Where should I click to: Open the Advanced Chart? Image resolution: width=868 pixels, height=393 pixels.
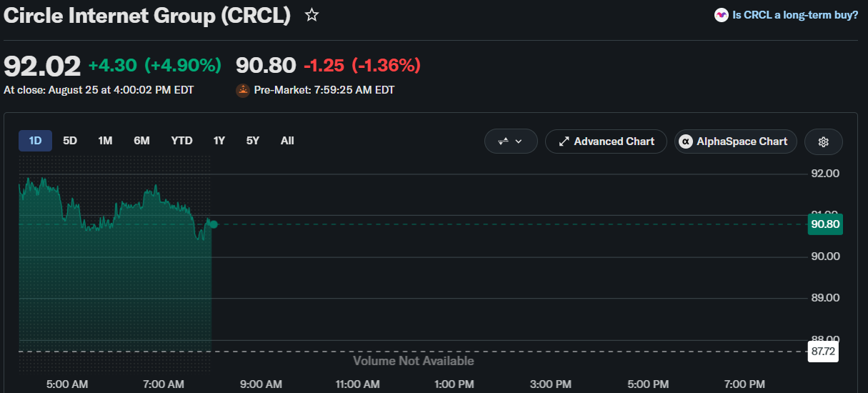(x=606, y=141)
